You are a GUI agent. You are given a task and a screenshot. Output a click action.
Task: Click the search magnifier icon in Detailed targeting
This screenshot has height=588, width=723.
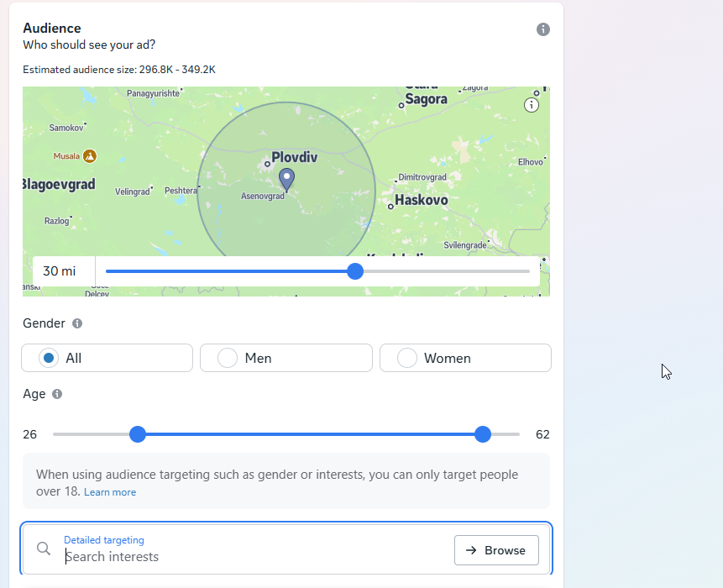coord(44,549)
